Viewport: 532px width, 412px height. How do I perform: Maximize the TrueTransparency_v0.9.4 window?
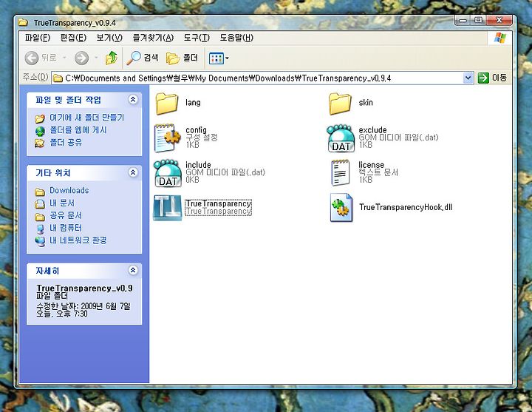pyautogui.click(x=478, y=21)
